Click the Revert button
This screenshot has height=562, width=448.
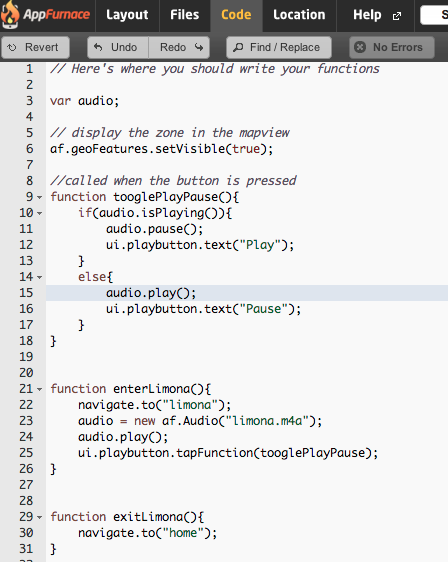click(x=35, y=47)
